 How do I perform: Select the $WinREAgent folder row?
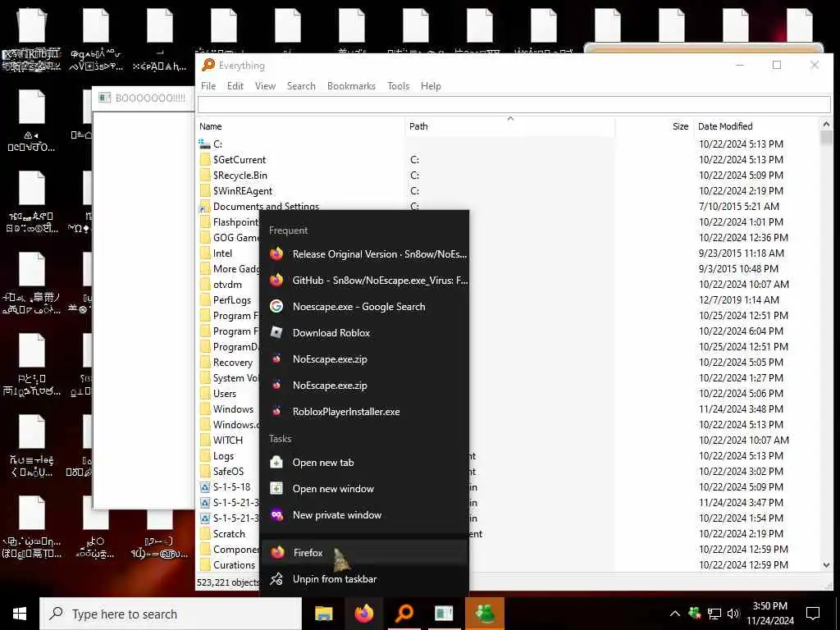pos(507,190)
